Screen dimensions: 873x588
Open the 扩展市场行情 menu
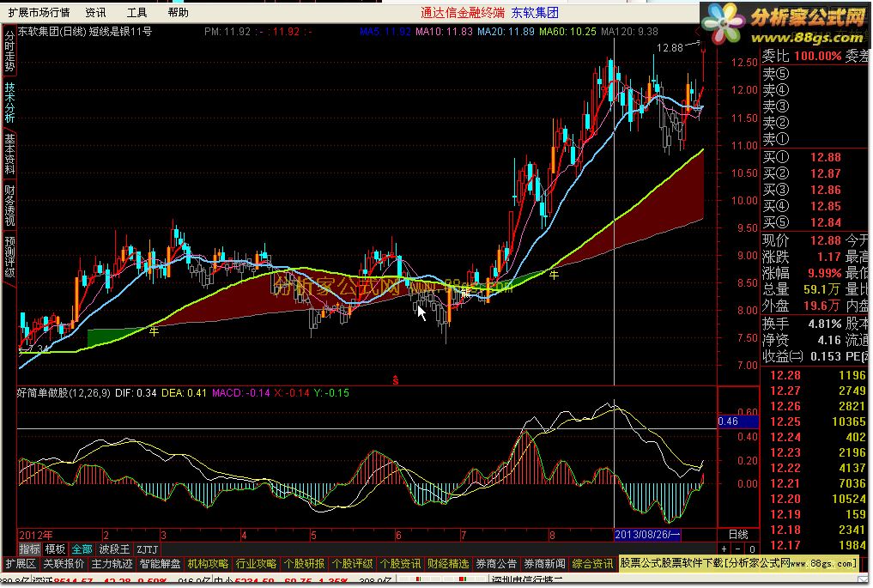point(39,12)
